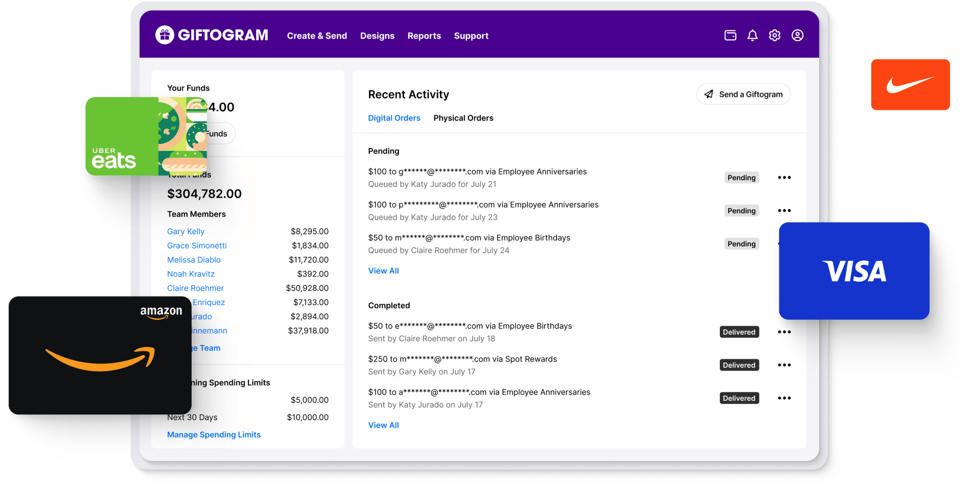Switch to Physical Orders tab

coord(463,118)
